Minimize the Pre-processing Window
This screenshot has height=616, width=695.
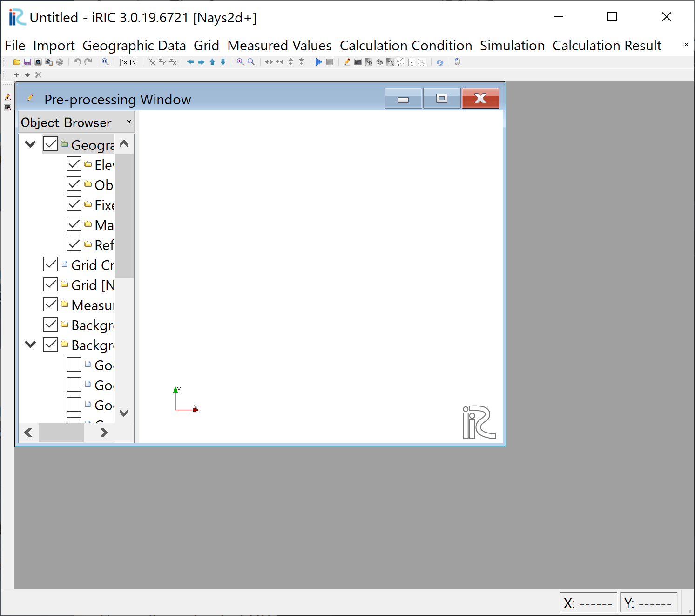coord(403,99)
